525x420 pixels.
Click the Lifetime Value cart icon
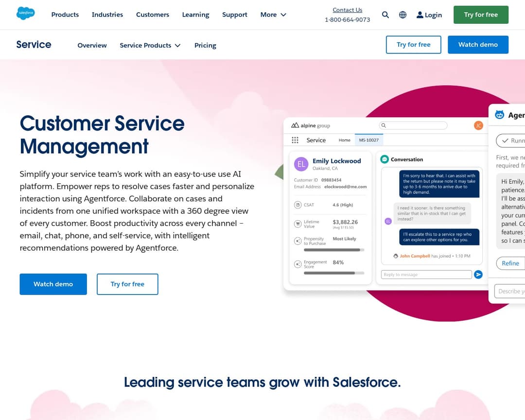click(297, 224)
